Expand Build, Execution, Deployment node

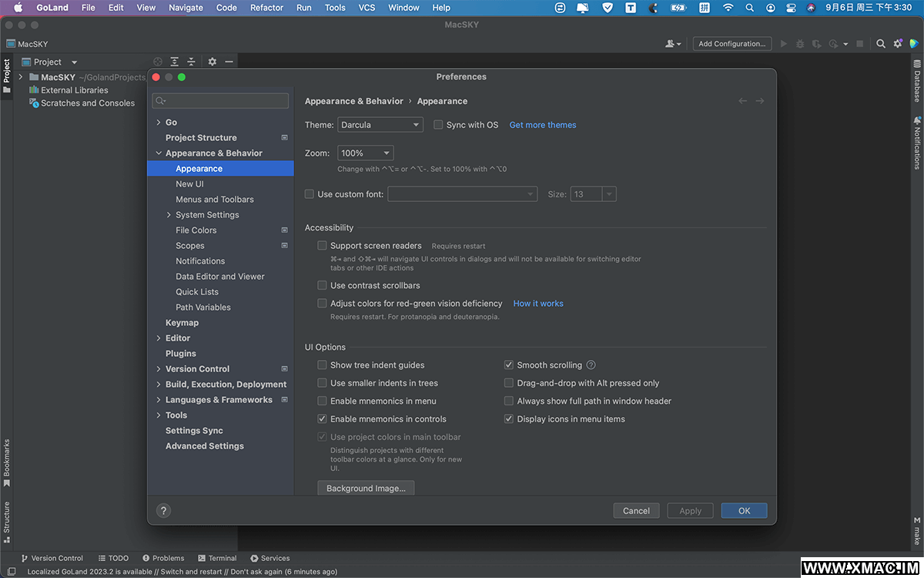159,385
